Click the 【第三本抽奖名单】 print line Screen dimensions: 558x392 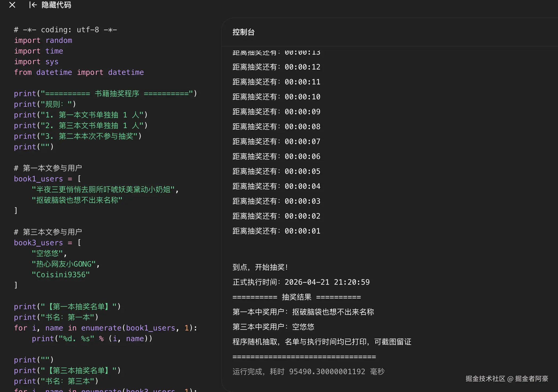(x=67, y=371)
